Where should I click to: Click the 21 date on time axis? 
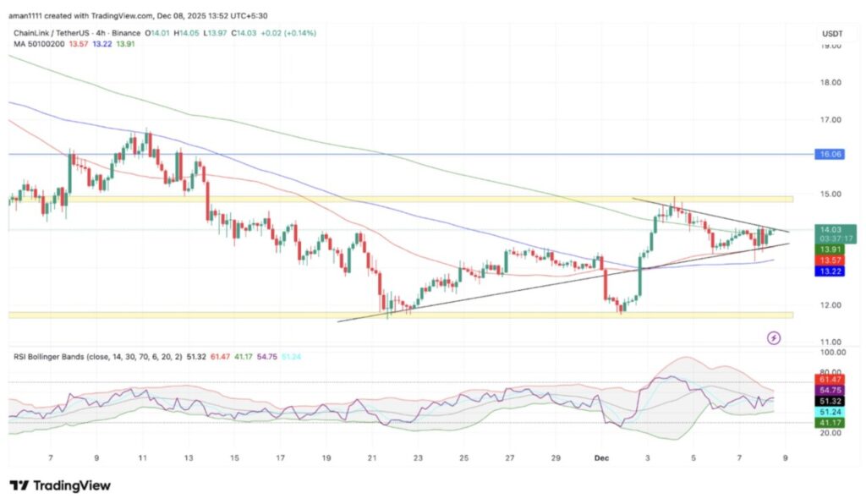click(x=372, y=457)
